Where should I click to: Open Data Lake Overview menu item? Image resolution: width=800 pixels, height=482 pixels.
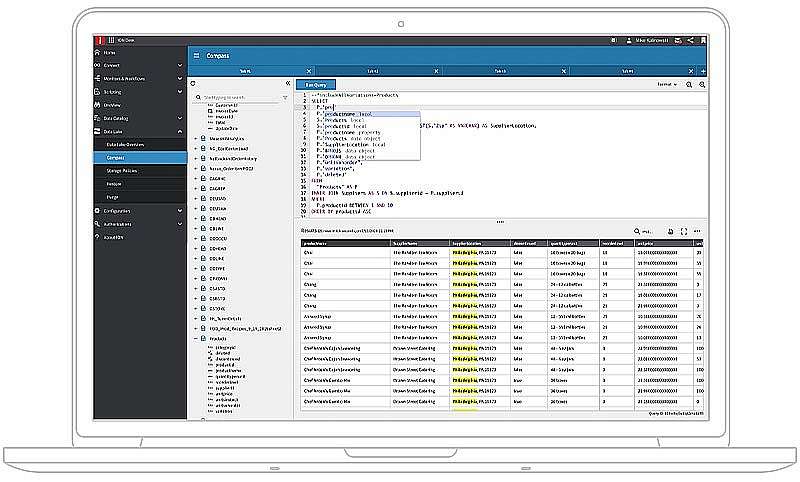click(140, 145)
